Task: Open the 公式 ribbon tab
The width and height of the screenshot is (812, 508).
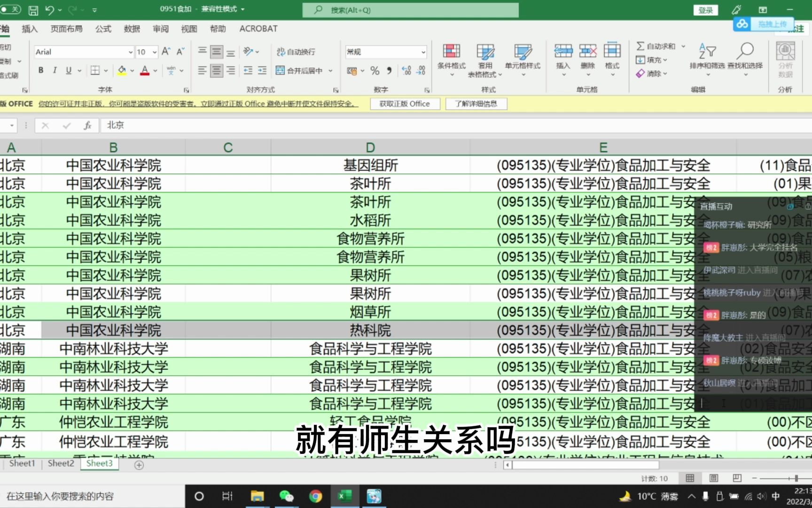Action: point(103,29)
